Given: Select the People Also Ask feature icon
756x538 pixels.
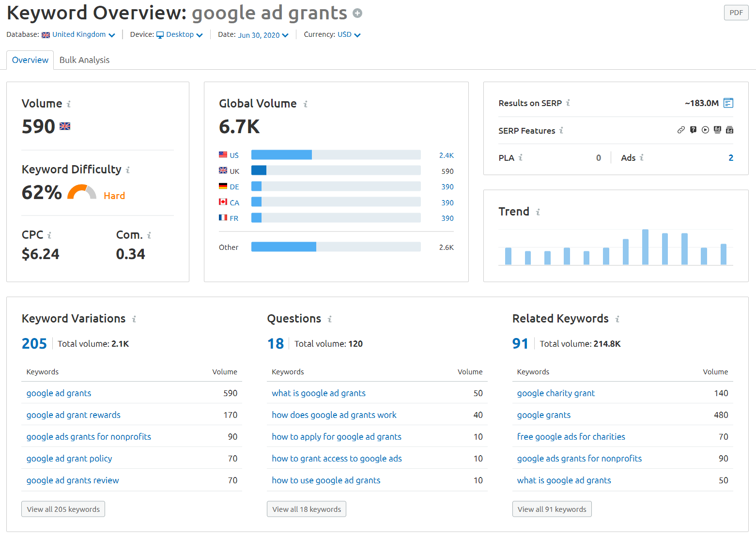Looking at the screenshot, I should point(693,130).
